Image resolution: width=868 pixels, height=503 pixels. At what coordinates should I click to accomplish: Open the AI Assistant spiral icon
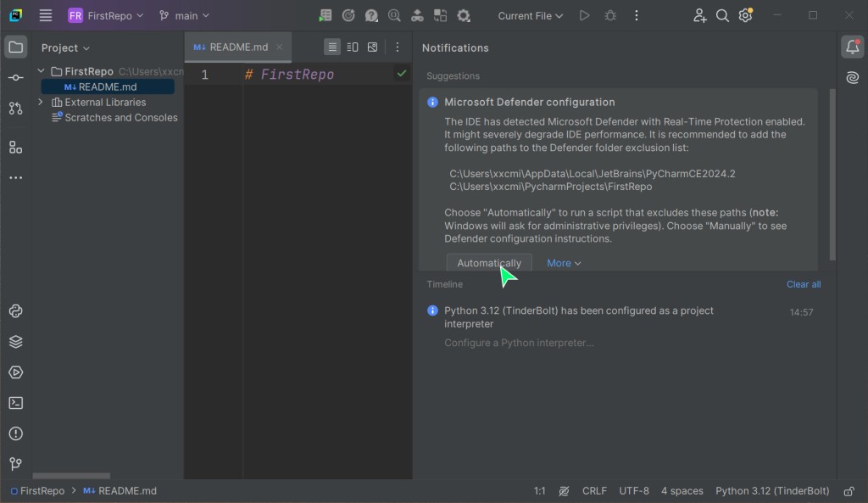click(852, 78)
